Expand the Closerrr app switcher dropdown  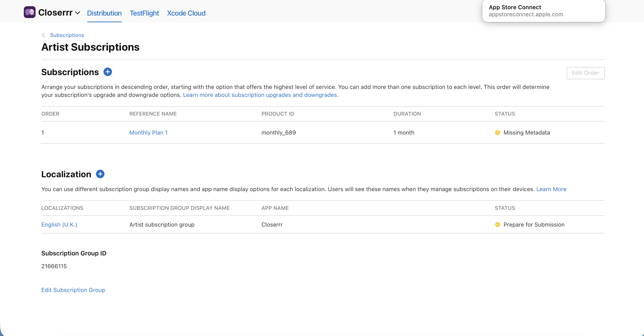tap(78, 13)
